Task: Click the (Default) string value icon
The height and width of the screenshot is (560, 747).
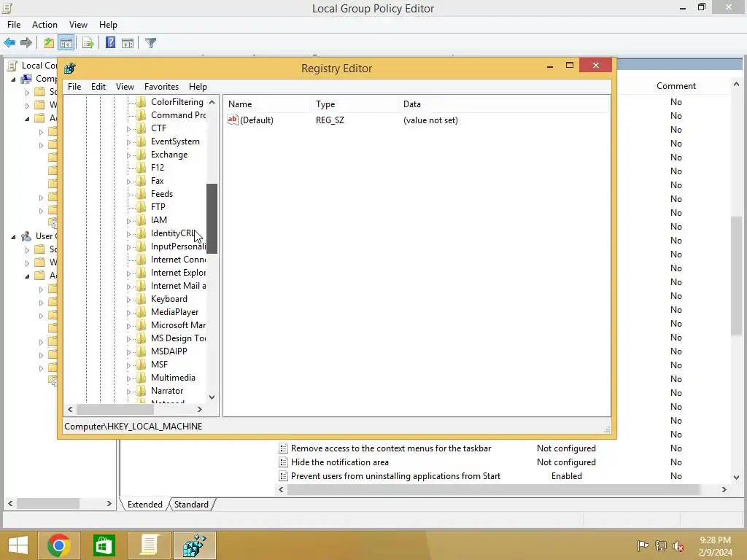Action: 233,120
